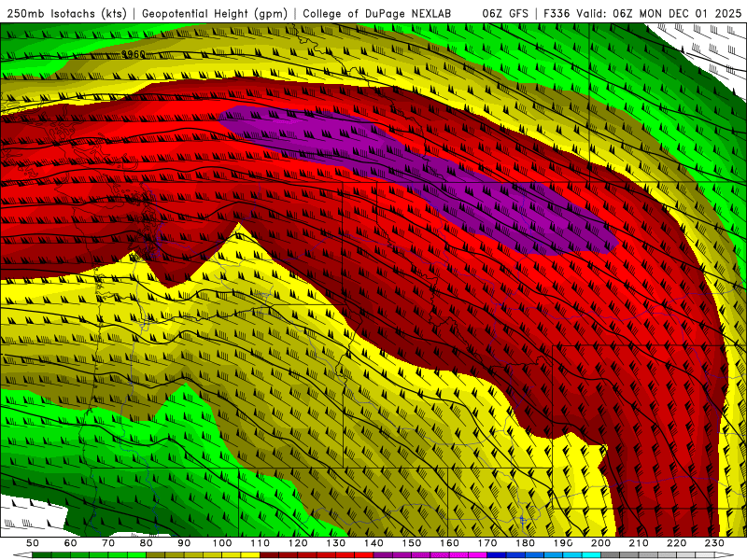Click the color bar value 60
This screenshot has width=747, height=560.
click(70, 543)
